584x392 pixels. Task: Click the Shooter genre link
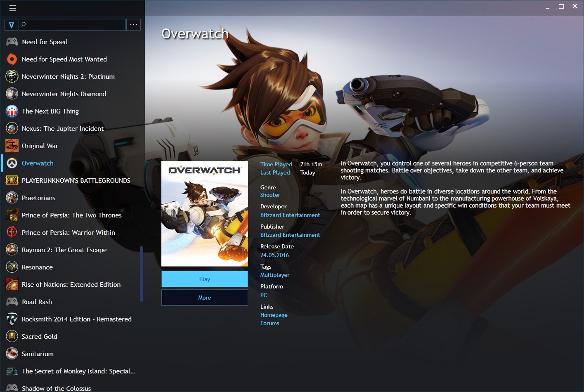pyautogui.click(x=270, y=195)
